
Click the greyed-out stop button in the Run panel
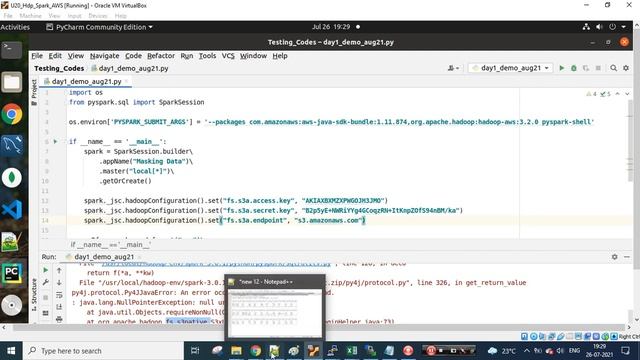point(46,298)
